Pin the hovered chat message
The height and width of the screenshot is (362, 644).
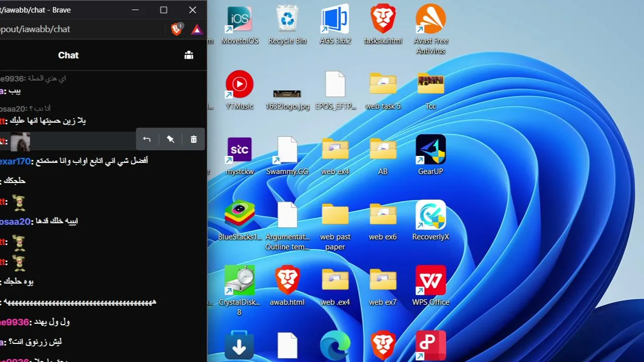tap(171, 139)
